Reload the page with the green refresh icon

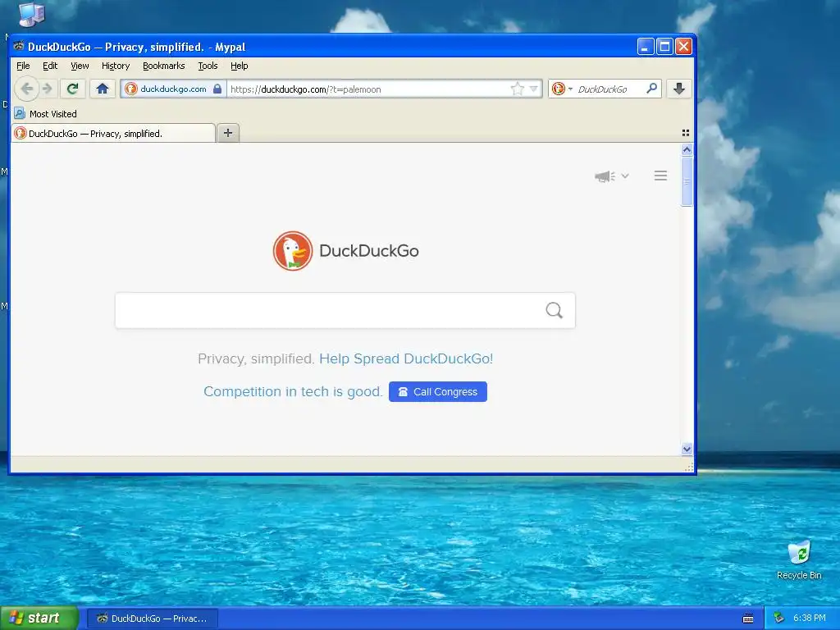pyautogui.click(x=72, y=89)
